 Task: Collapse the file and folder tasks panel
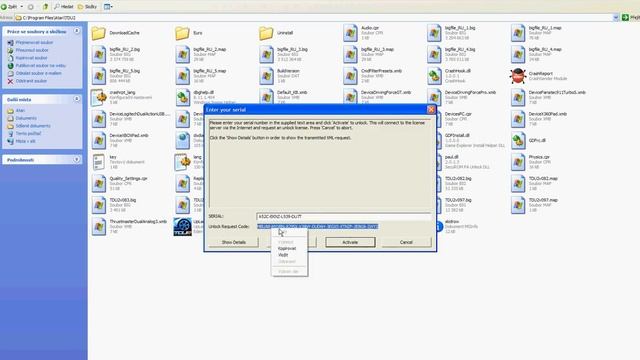[77, 31]
